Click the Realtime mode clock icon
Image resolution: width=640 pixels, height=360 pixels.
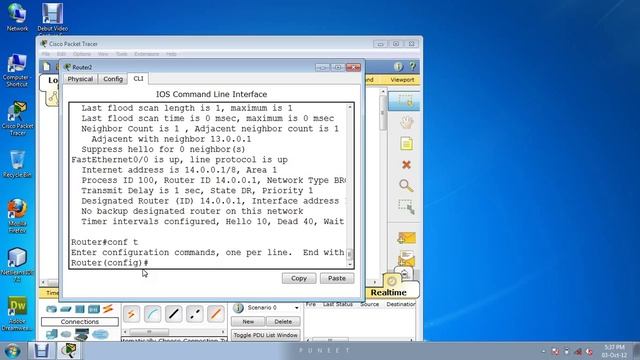tap(392, 281)
